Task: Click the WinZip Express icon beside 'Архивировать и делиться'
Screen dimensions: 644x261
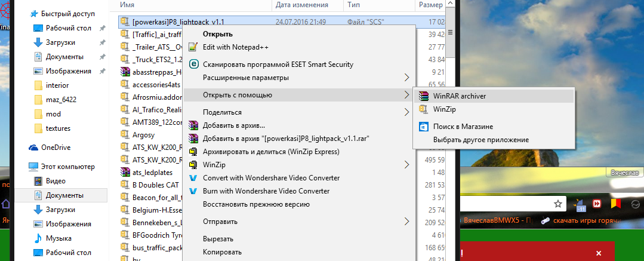Action: [193, 152]
